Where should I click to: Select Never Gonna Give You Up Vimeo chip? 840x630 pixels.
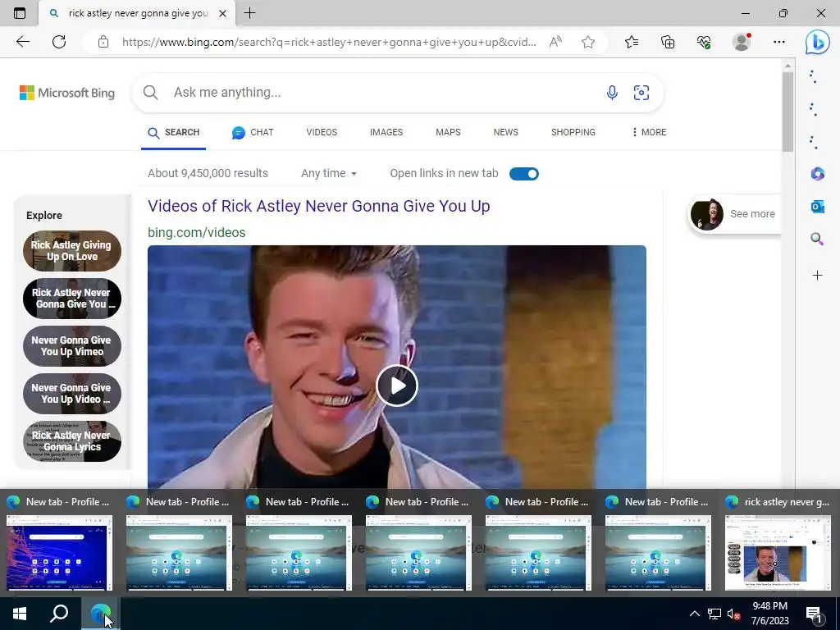[72, 346]
